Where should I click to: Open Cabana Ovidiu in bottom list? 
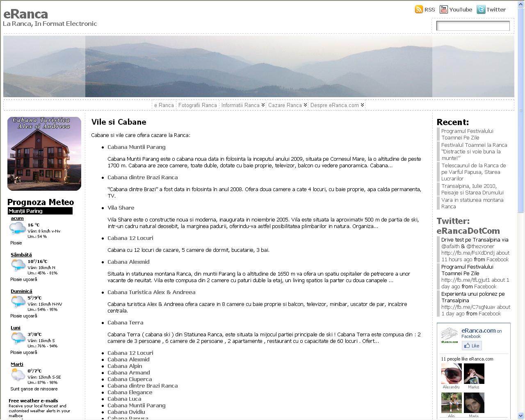coord(126,412)
